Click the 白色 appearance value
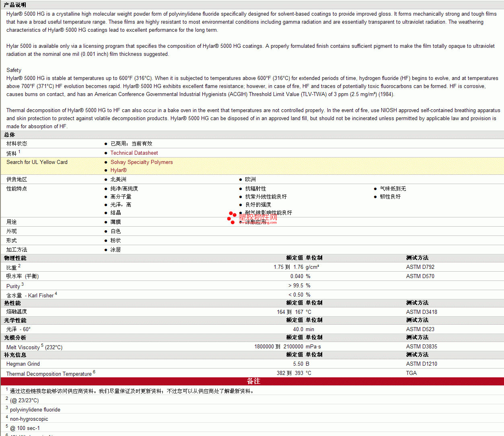The image size is (504, 436). [x=116, y=231]
